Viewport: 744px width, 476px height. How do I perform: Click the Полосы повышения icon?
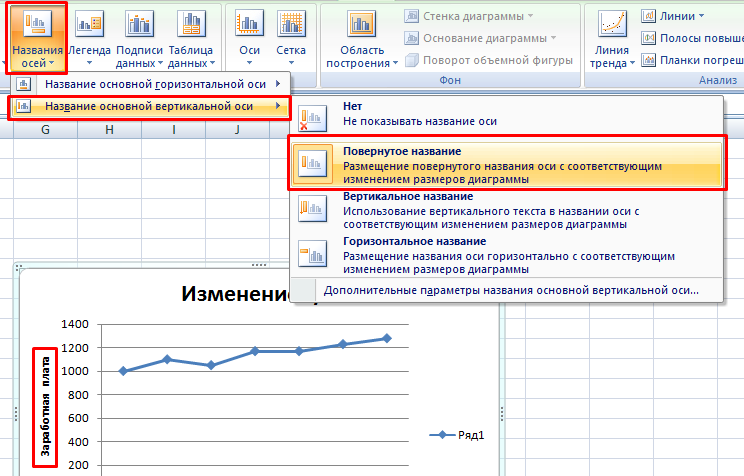pos(648,37)
